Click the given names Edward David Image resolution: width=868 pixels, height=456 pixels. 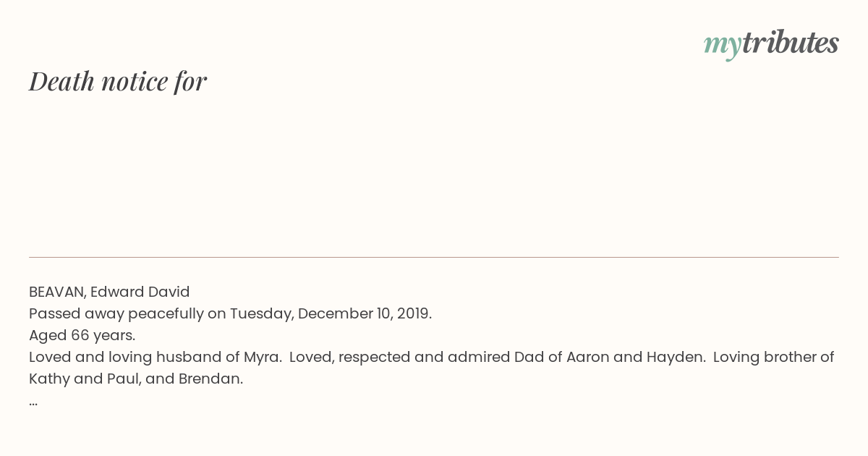click(140, 292)
